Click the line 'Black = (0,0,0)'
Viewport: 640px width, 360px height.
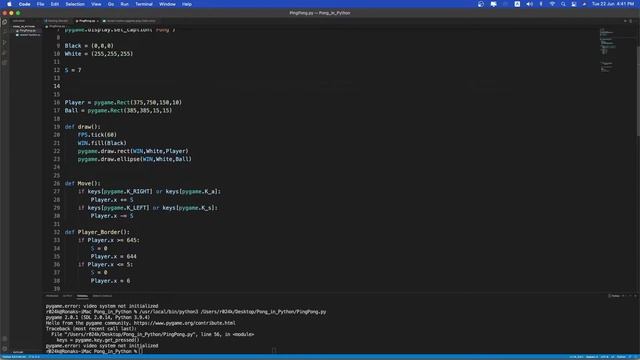[x=89, y=46]
